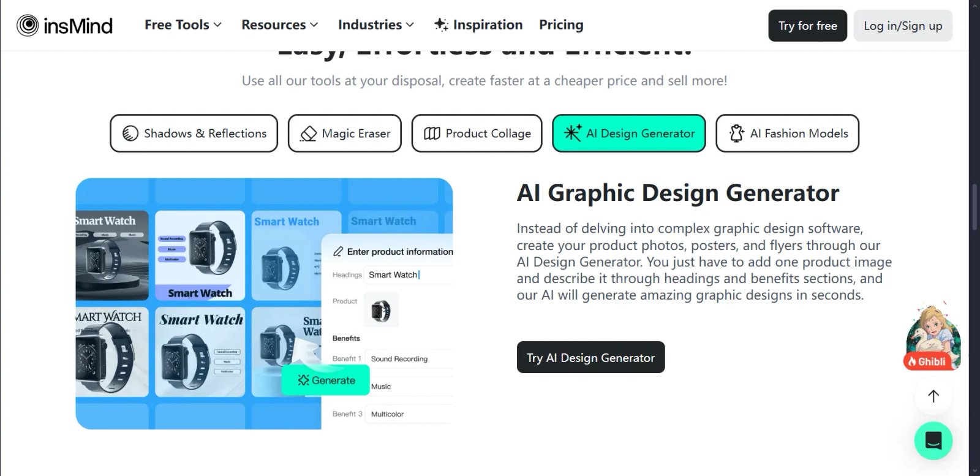Click the Try for free button
The width and height of the screenshot is (980, 476).
[807, 26]
